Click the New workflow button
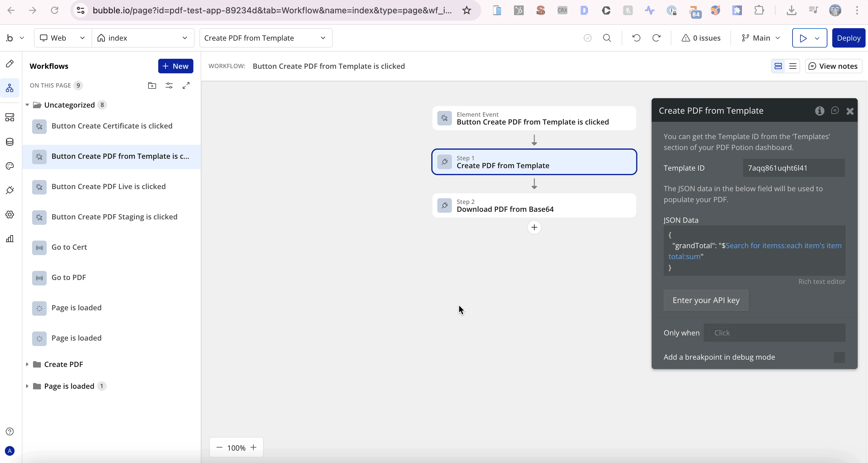 pyautogui.click(x=175, y=66)
